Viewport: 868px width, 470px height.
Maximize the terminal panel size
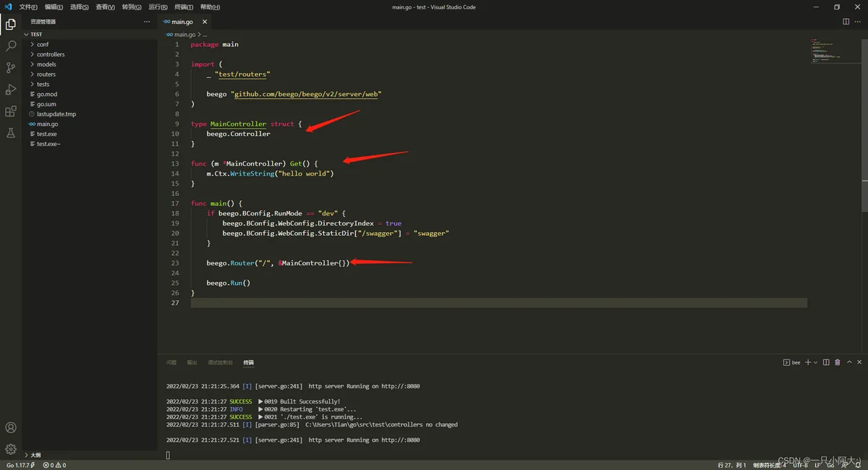848,362
